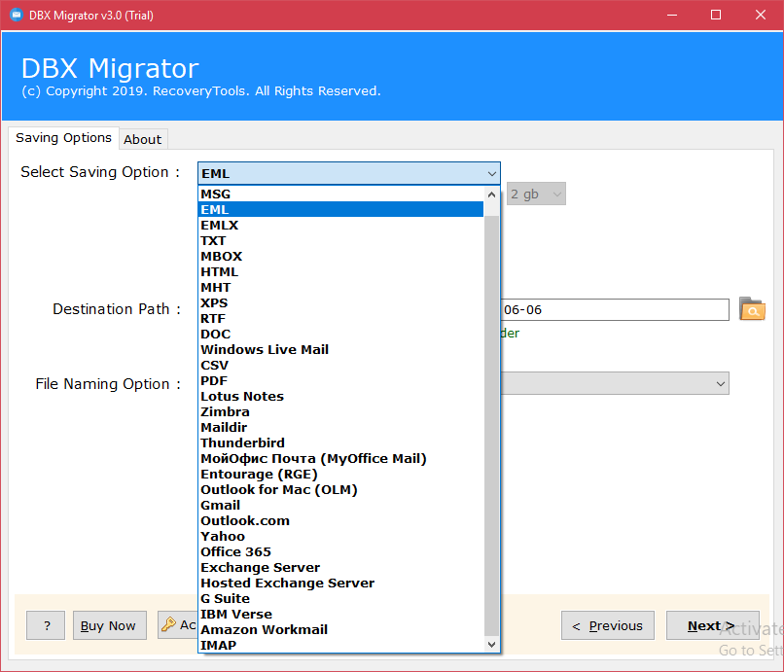Choose Lotus Notes option
Viewport: 784px width, 672px height.
pyautogui.click(x=341, y=396)
